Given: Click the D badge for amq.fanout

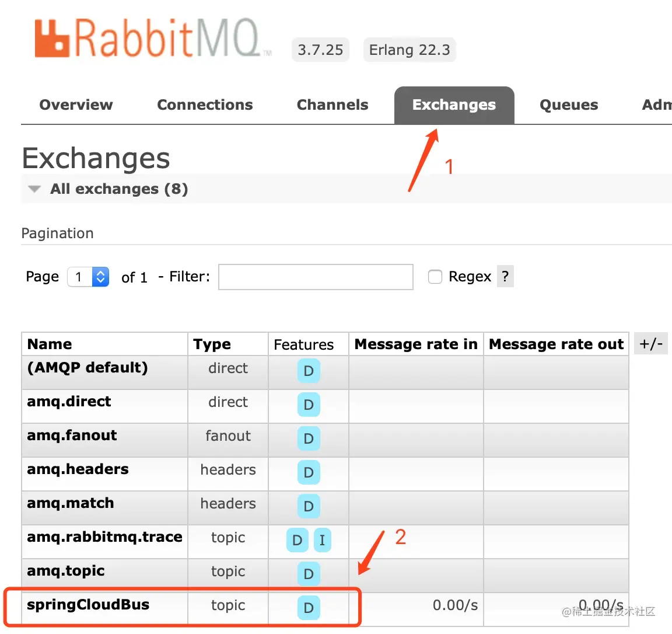Looking at the screenshot, I should click(x=309, y=438).
